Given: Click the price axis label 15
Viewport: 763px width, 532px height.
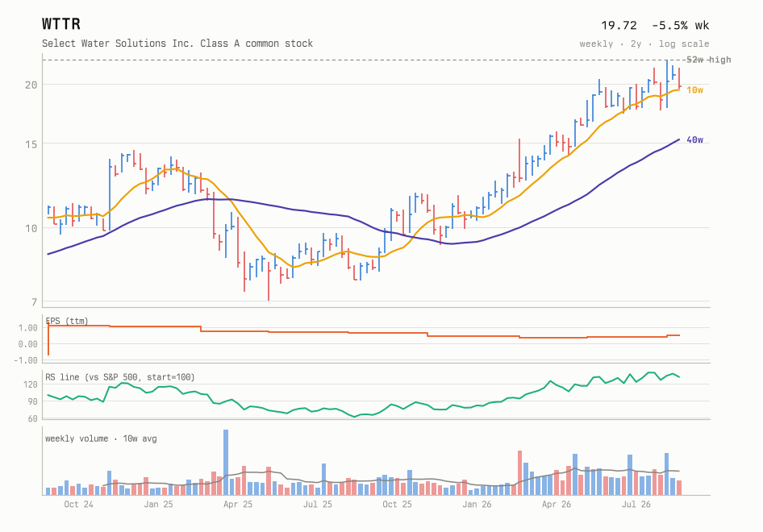Looking at the screenshot, I should point(31,144).
